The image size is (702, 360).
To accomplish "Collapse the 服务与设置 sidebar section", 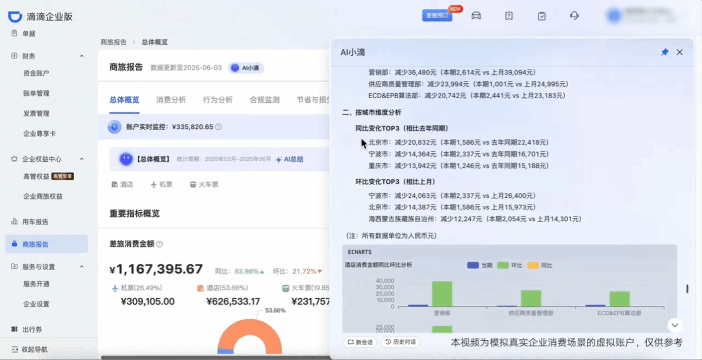I will 81,267.
